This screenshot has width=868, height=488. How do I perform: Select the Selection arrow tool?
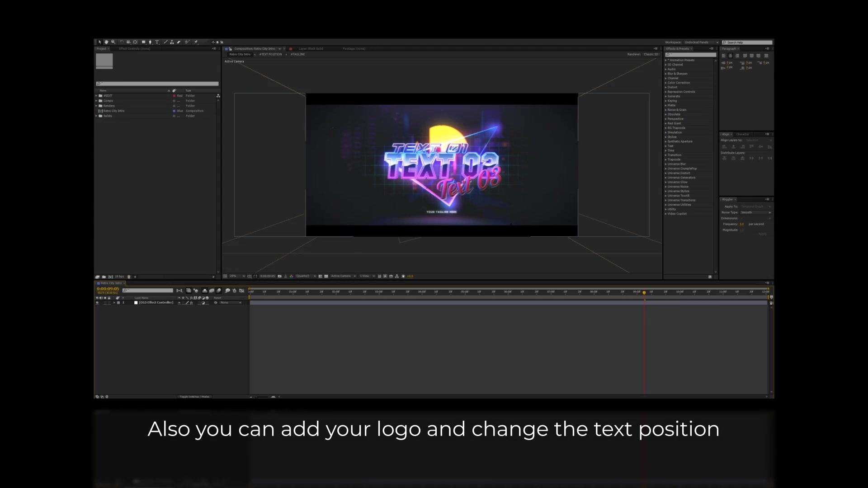click(100, 42)
